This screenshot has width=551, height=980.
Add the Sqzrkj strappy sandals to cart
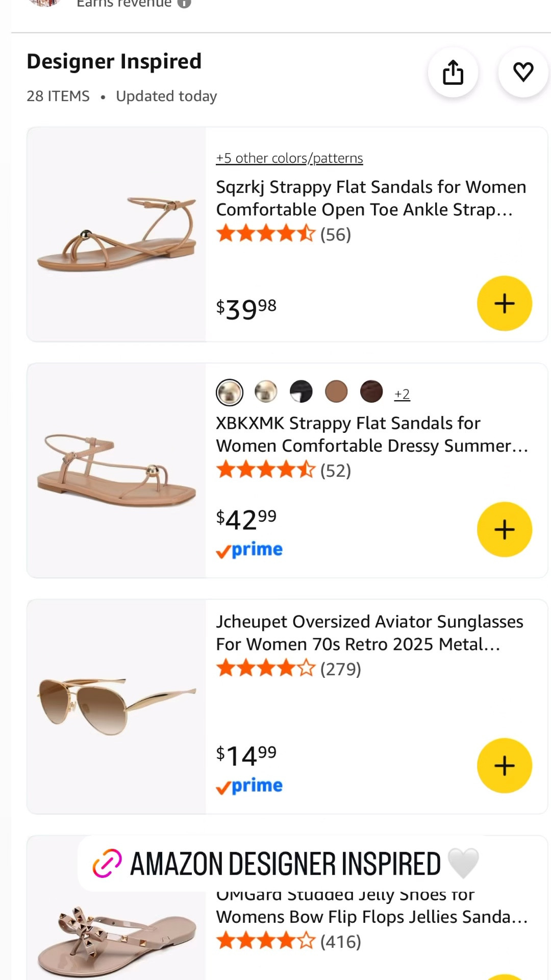click(x=504, y=303)
